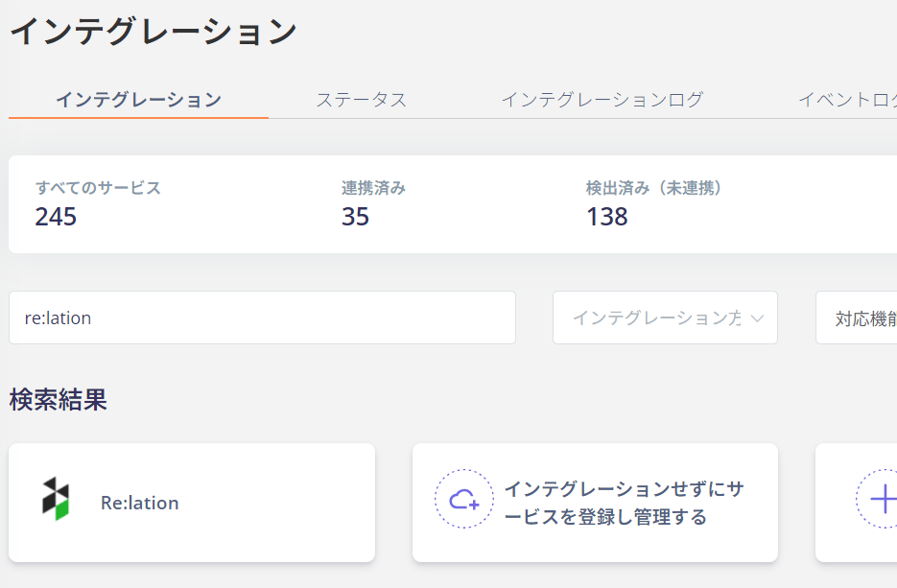Click the search field containing re:lation

coord(262,318)
